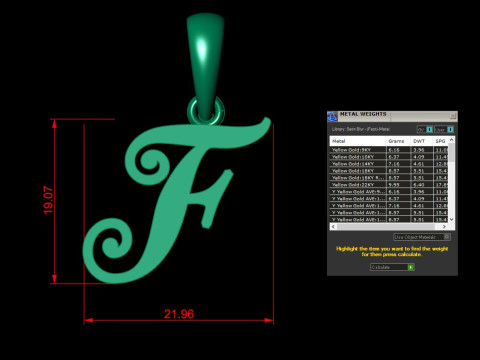Screen dimensions: 480x360
Task: Select the Yellow Gold:10KY row
Action: (x=389, y=157)
